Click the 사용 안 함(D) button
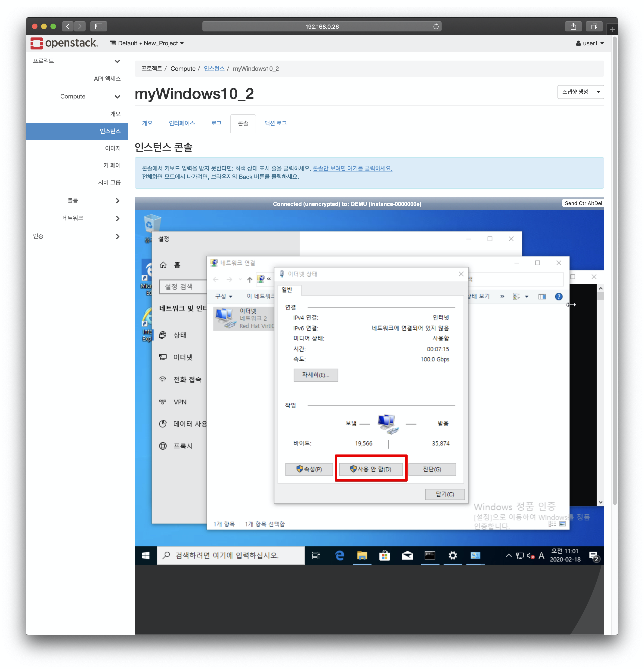This screenshot has height=669, width=644. (x=371, y=469)
